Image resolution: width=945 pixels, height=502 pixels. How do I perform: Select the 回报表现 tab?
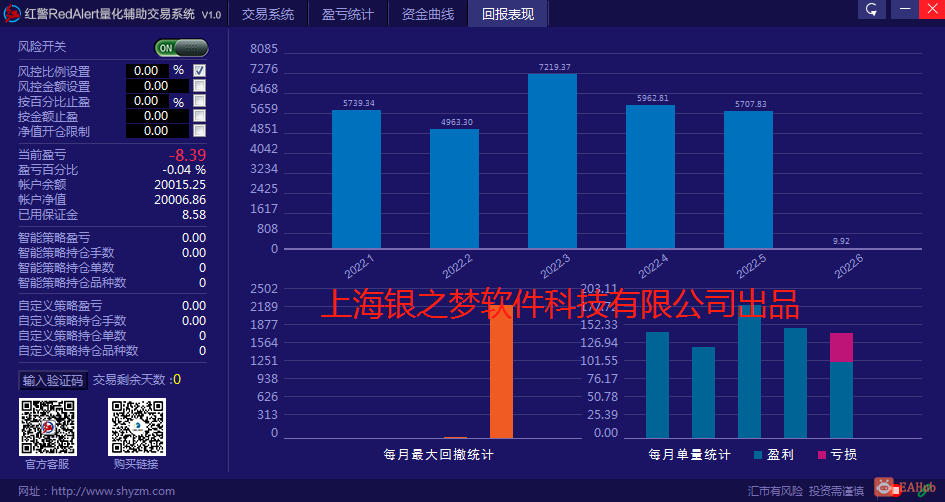click(508, 14)
